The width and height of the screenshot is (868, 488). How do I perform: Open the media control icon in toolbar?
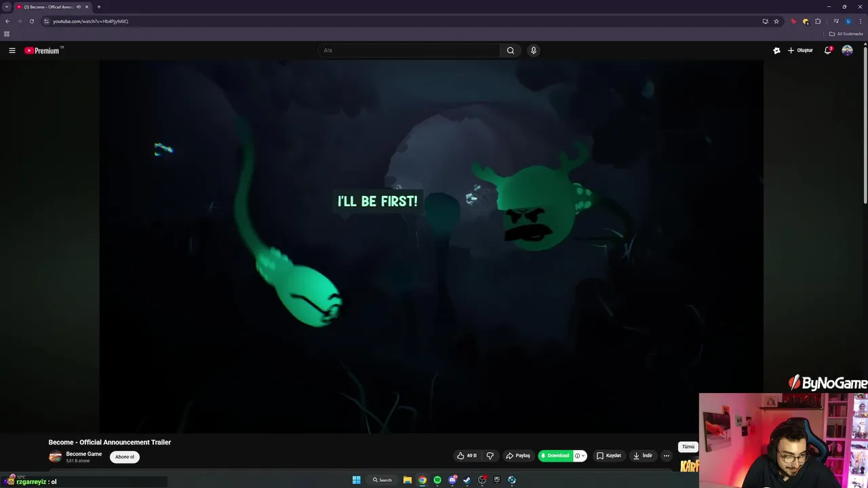(835, 21)
